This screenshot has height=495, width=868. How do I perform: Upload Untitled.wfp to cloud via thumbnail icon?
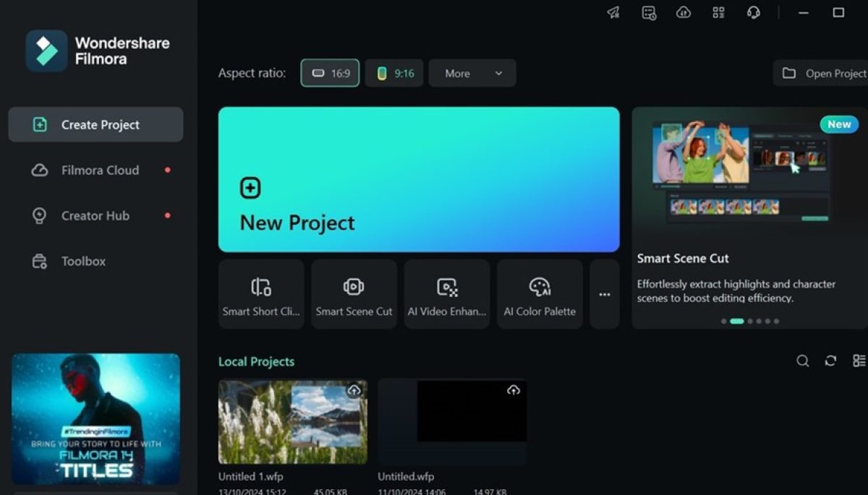[513, 390]
